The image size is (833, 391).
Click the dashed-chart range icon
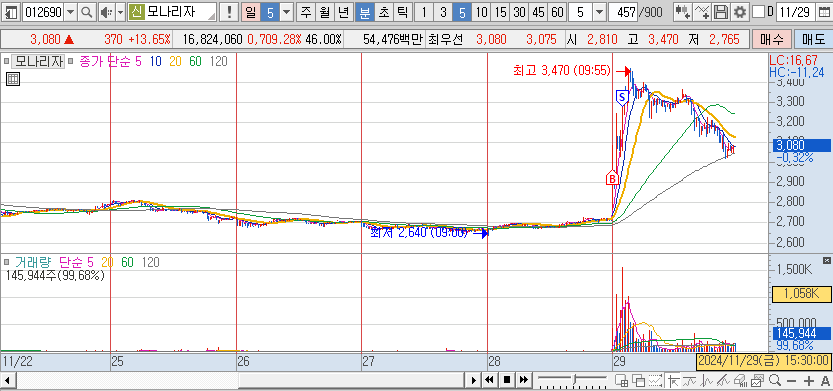(656, 380)
